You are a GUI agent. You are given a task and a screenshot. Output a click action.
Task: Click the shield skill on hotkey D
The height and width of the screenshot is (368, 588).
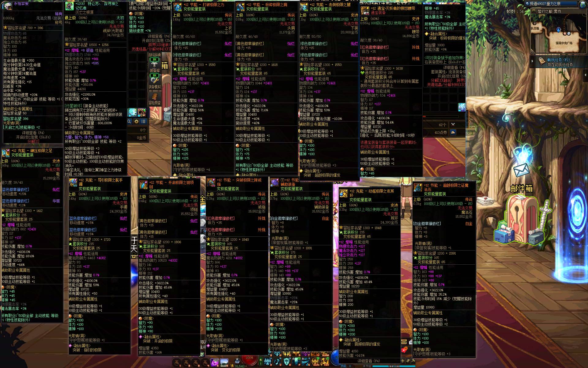pyautogui.click(x=287, y=361)
